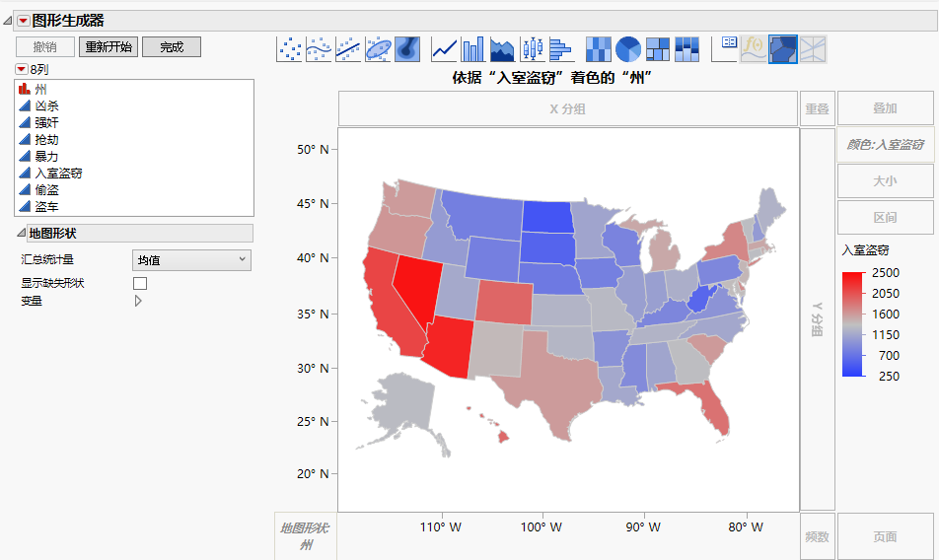Select the Mosaic element icon
This screenshot has width=939, height=560.
click(x=686, y=49)
